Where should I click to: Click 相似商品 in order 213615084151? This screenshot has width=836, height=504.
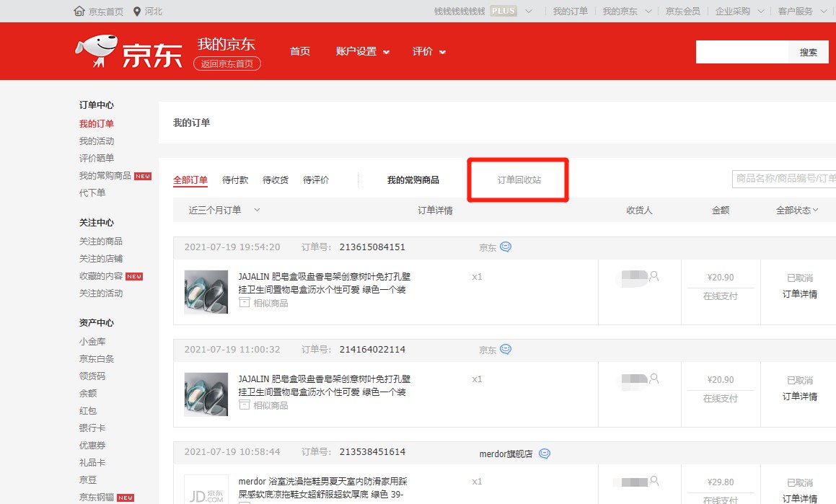[x=270, y=303]
